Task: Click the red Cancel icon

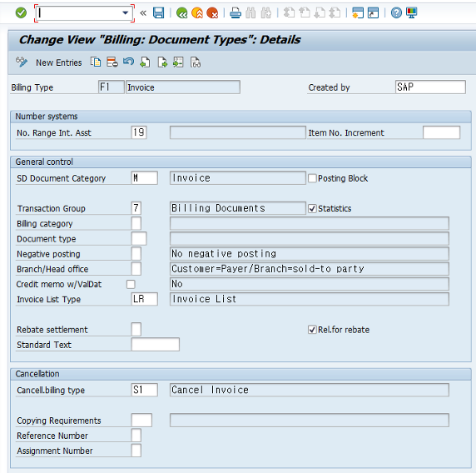Action: (212, 13)
